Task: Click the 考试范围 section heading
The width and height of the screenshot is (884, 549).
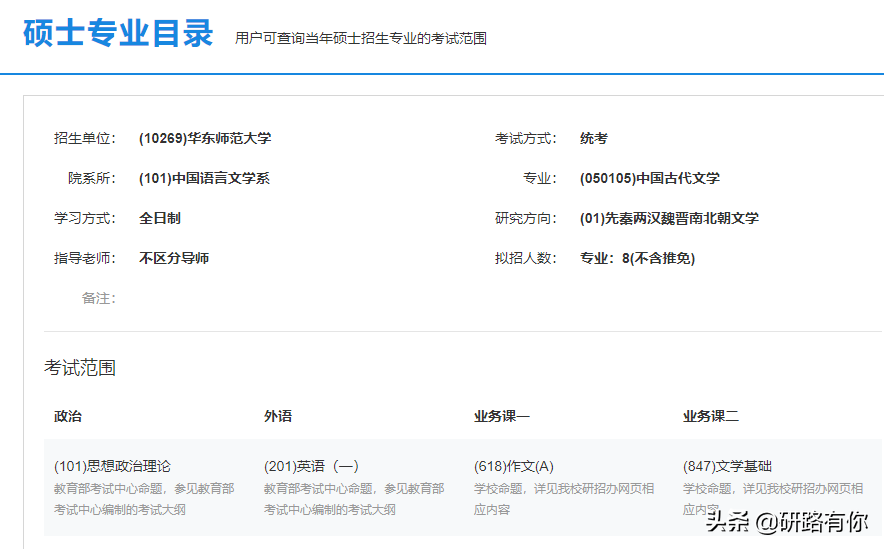Action: [x=79, y=368]
